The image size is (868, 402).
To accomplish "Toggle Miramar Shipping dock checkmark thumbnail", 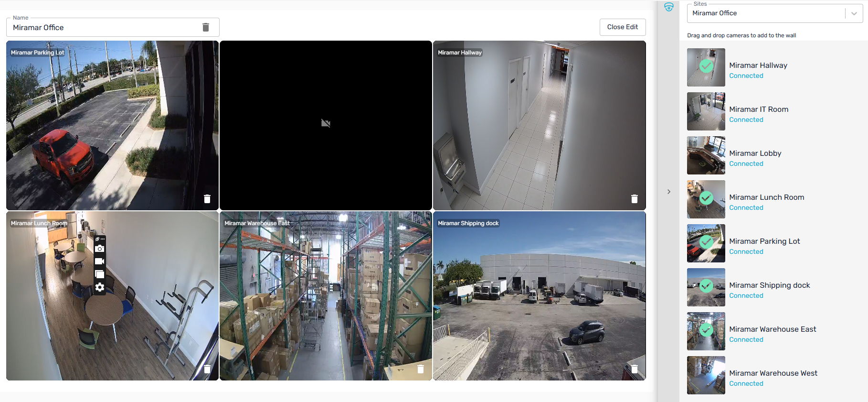I will 706,287.
